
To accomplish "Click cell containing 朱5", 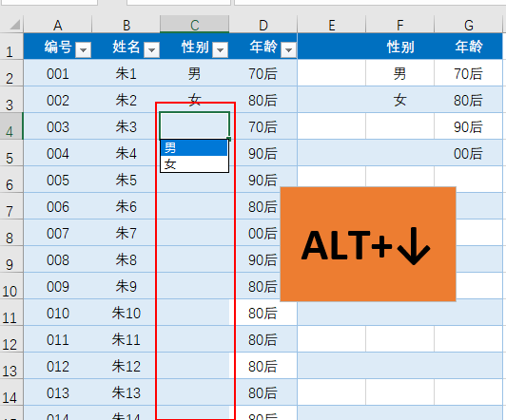I will coord(126,180).
